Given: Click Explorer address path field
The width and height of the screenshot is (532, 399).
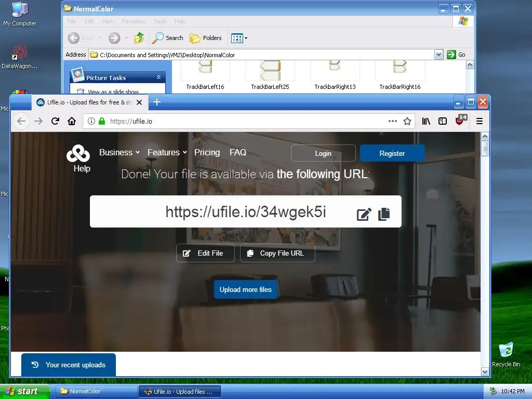Looking at the screenshot, I should (262, 55).
